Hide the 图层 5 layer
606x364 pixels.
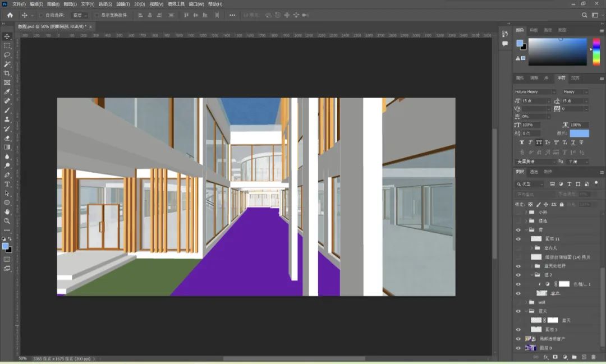tap(518, 330)
